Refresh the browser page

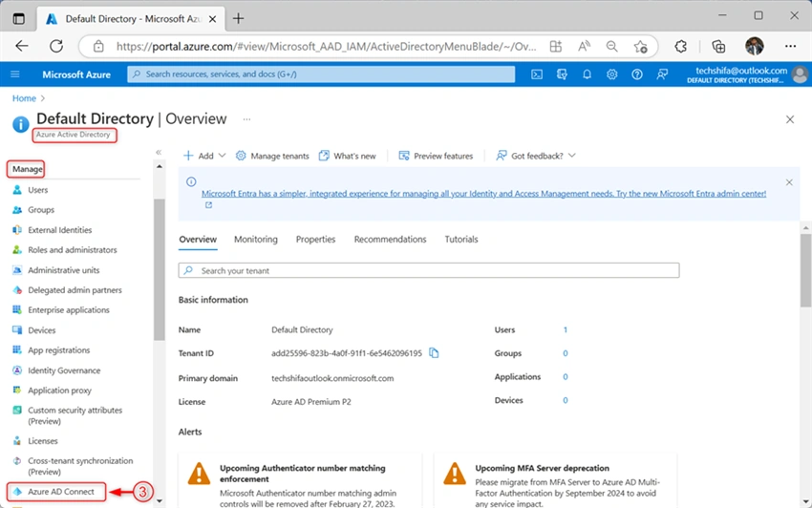point(56,46)
